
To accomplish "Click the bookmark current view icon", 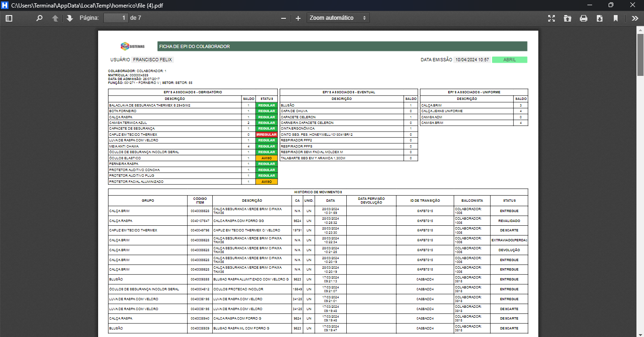I will point(616,18).
